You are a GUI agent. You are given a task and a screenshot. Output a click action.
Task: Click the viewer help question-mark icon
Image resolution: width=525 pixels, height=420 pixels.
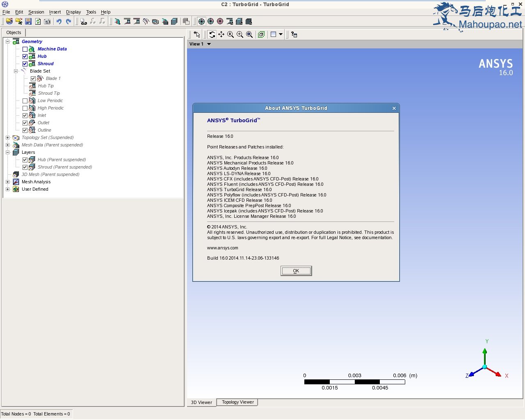coord(294,34)
